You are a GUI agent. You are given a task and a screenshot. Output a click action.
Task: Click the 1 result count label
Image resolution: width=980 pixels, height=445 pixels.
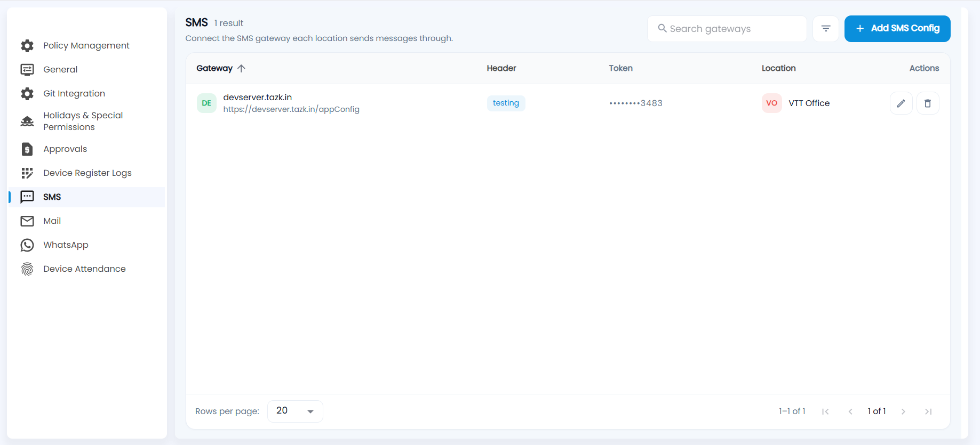pos(229,23)
